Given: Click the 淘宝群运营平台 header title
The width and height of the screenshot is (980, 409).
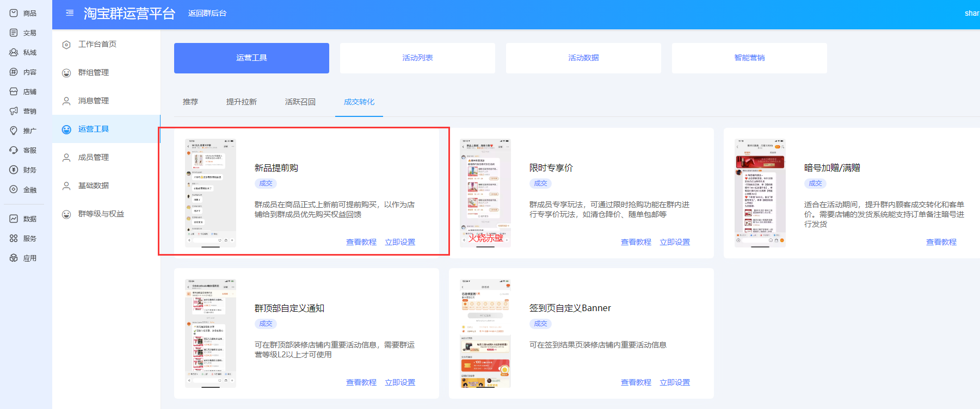Looking at the screenshot, I should point(130,14).
